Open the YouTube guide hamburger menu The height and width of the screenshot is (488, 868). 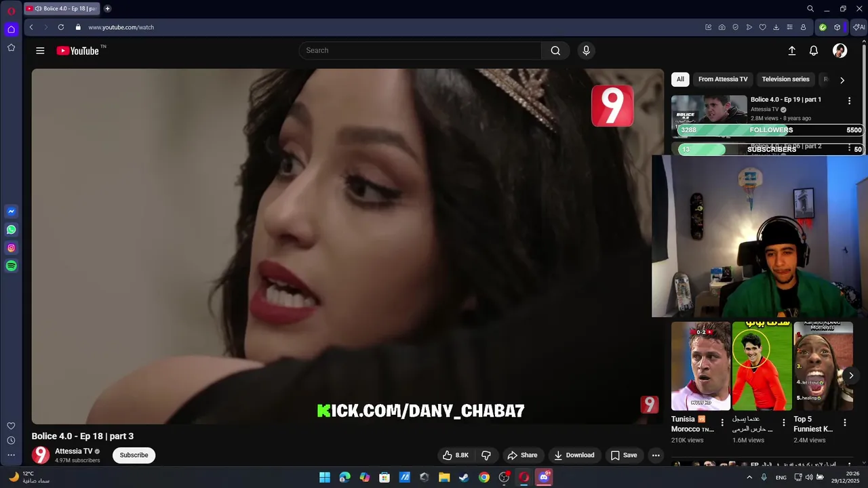coord(40,50)
